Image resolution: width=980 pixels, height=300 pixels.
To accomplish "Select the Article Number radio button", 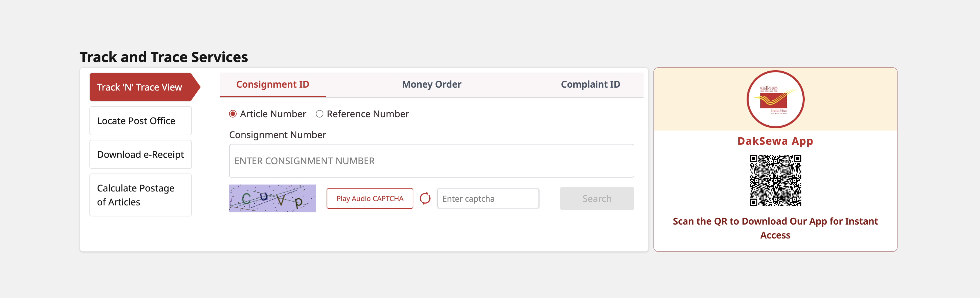I will [x=233, y=114].
